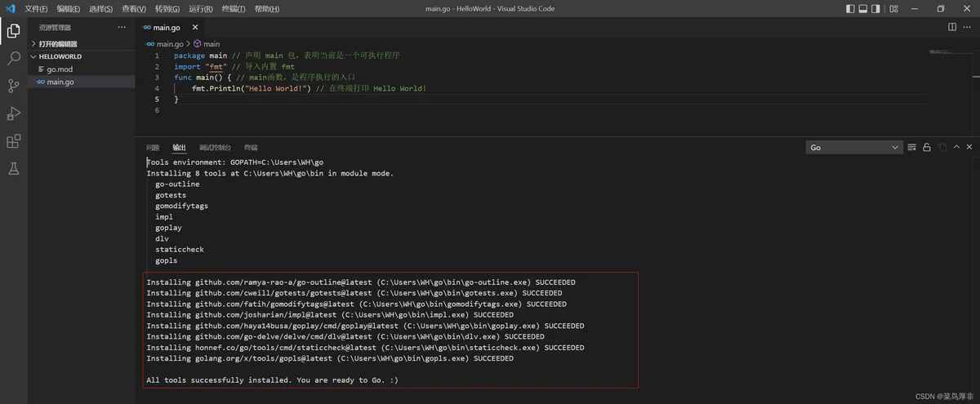The height and width of the screenshot is (404, 980).
Task: Open the Run and Debug view
Action: 13,113
